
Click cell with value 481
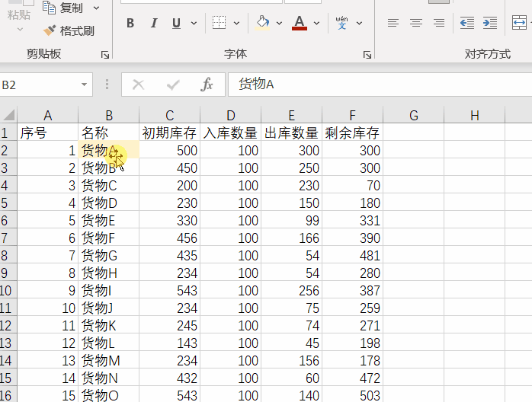(353, 255)
